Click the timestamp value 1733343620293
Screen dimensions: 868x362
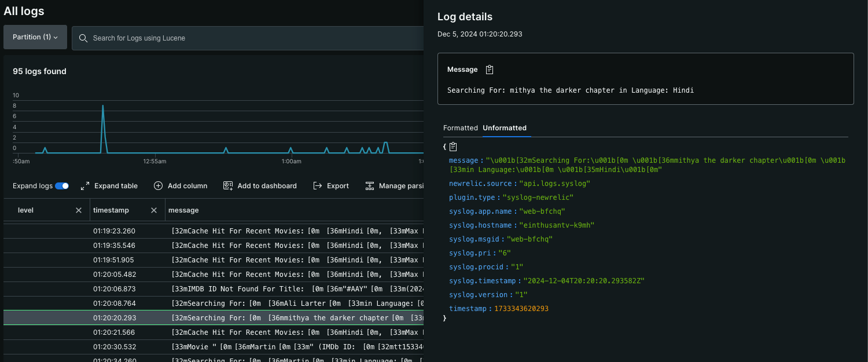pyautogui.click(x=521, y=309)
